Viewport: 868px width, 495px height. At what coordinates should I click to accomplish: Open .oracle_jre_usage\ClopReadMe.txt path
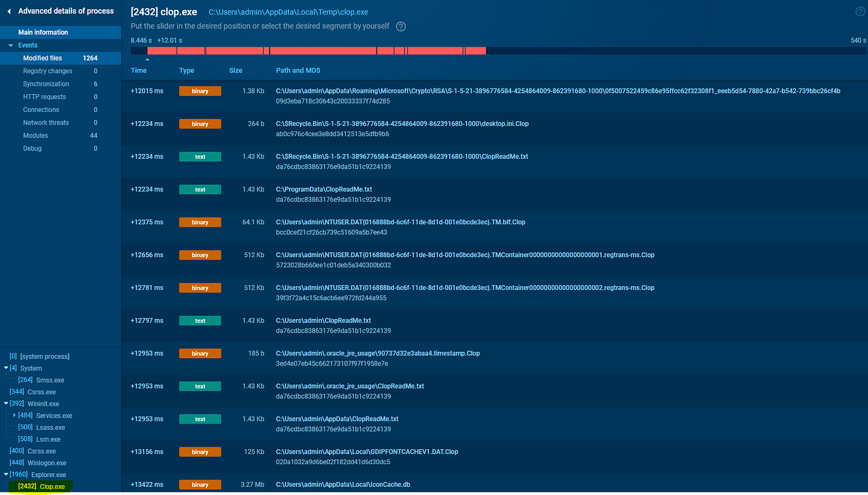pyautogui.click(x=350, y=386)
